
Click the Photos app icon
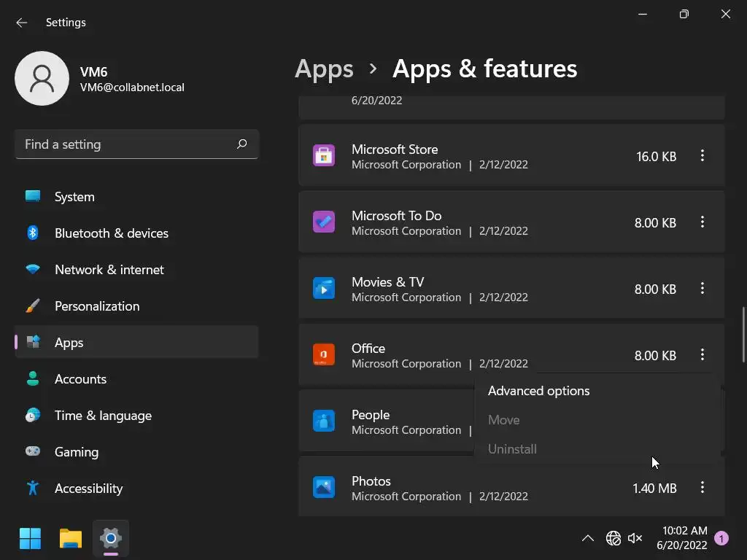click(324, 487)
